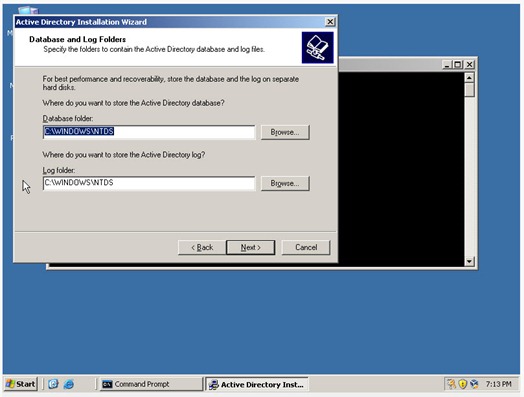This screenshot has width=524, height=397.
Task: Maximize the Command Prompt window
Action: 457,64
